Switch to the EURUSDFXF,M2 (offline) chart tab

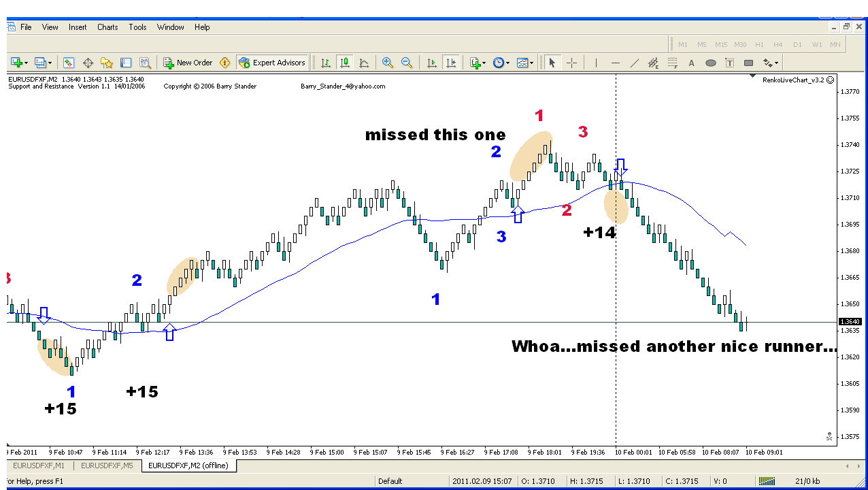coord(189,466)
